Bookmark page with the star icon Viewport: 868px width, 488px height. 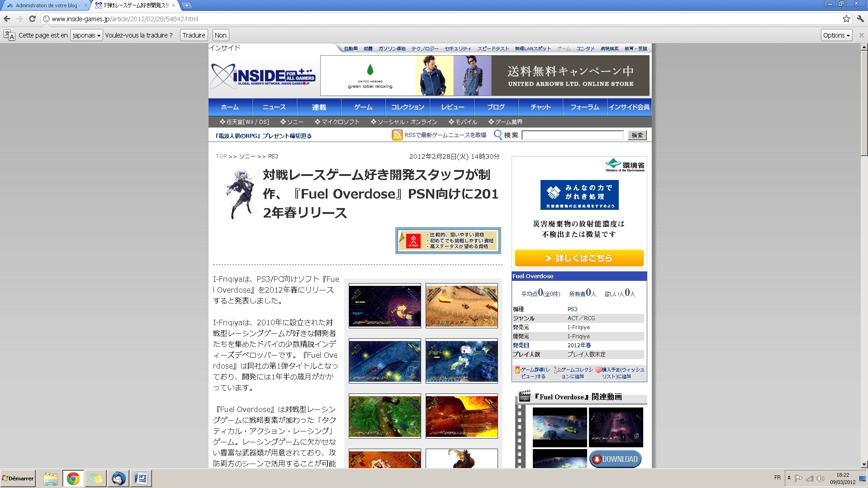pos(846,19)
